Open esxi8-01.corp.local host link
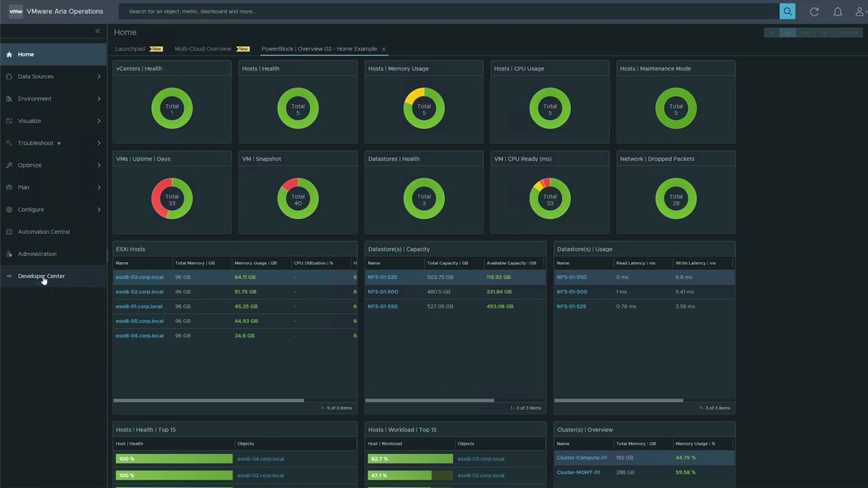 [x=139, y=306]
